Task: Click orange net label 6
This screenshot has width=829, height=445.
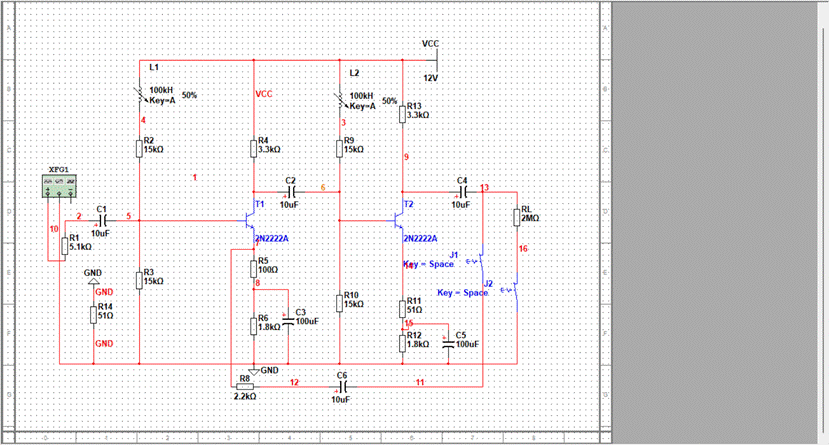Action: (323, 188)
